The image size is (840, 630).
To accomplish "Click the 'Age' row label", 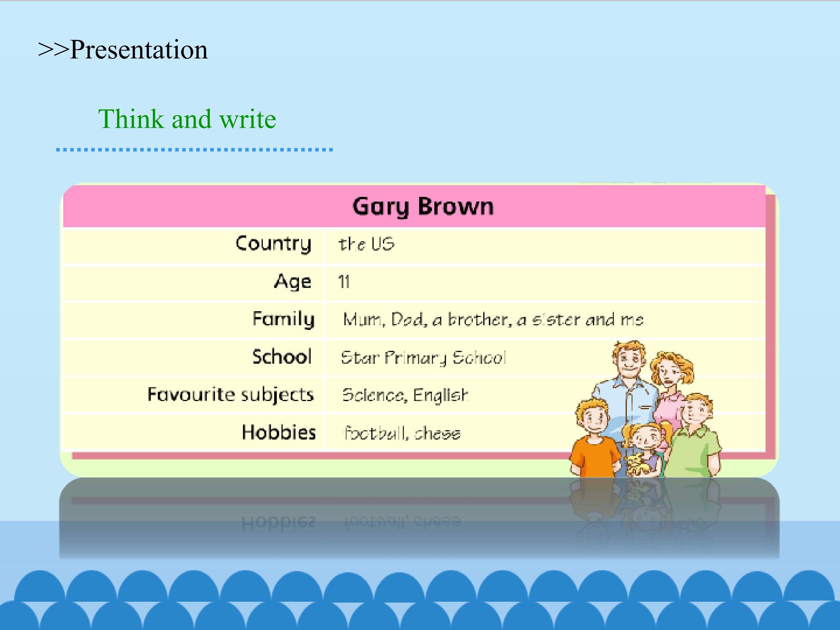I will coord(293,282).
